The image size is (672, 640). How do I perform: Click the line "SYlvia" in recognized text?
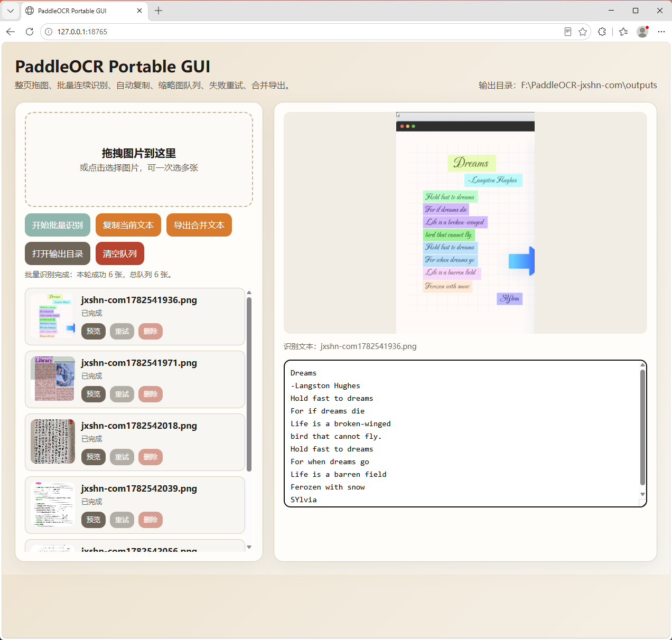(x=304, y=500)
